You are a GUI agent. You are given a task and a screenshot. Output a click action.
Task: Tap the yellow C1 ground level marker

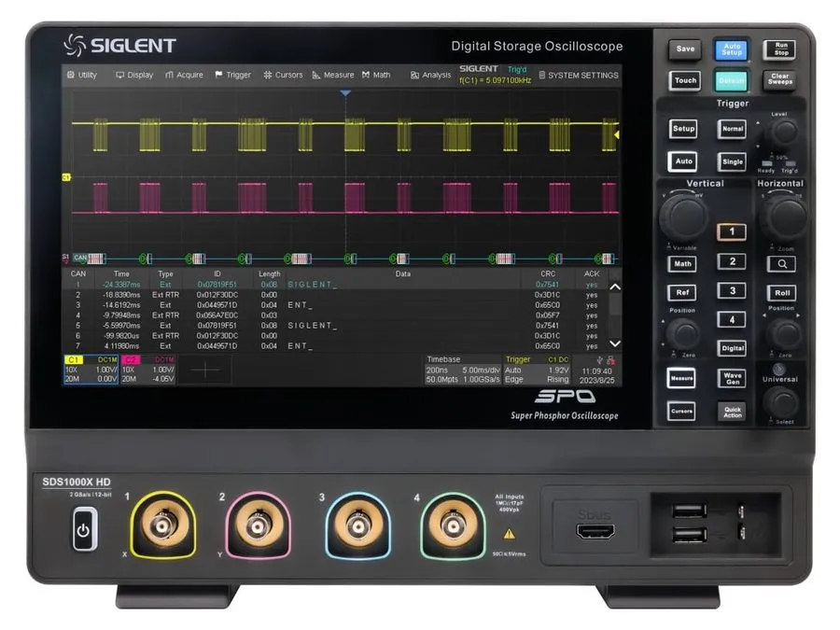[66, 177]
